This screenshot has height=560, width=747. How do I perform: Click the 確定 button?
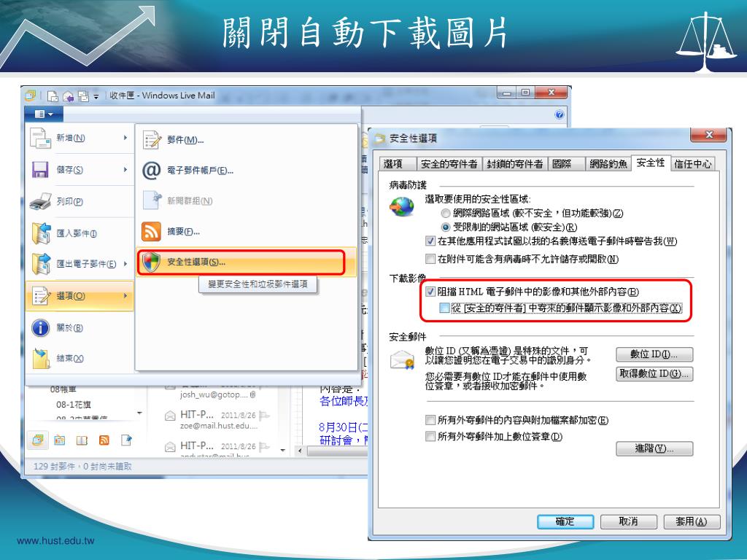point(565,521)
